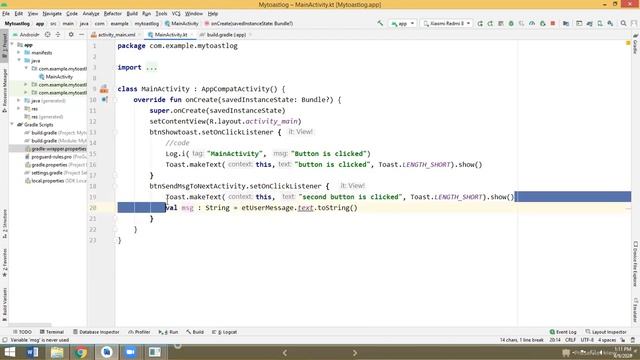
Task: Open the Refactor menu
Action: (x=112, y=13)
